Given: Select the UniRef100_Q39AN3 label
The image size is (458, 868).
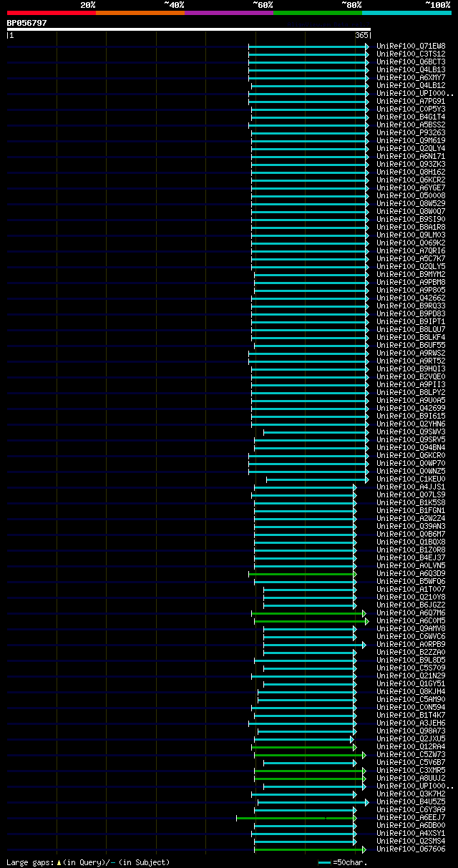Looking at the screenshot, I should 411,526.
